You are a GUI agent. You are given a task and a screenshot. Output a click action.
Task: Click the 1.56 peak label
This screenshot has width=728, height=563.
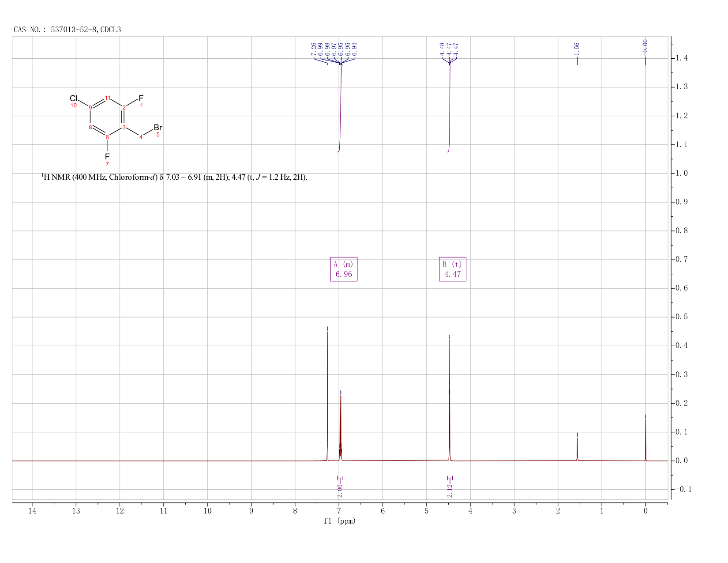tap(577, 49)
